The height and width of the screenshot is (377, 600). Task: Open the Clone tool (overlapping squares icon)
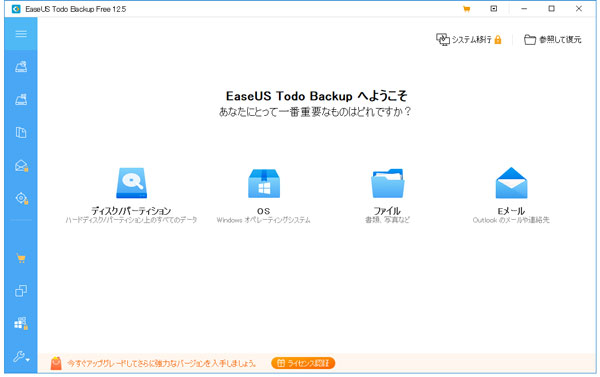tap(21, 291)
